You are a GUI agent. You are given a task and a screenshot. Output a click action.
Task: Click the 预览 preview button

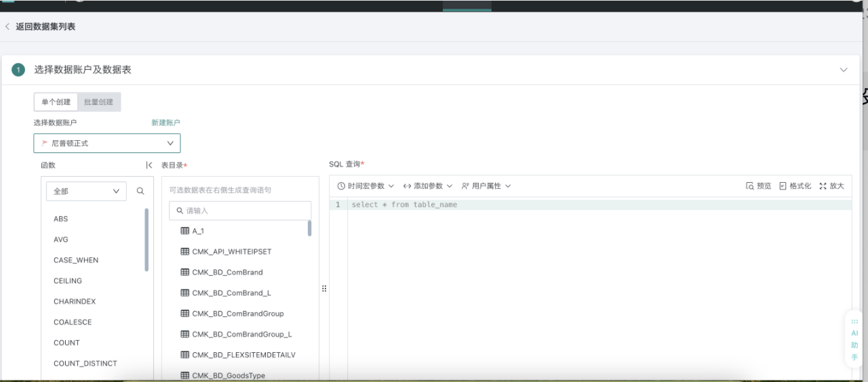[759, 186]
